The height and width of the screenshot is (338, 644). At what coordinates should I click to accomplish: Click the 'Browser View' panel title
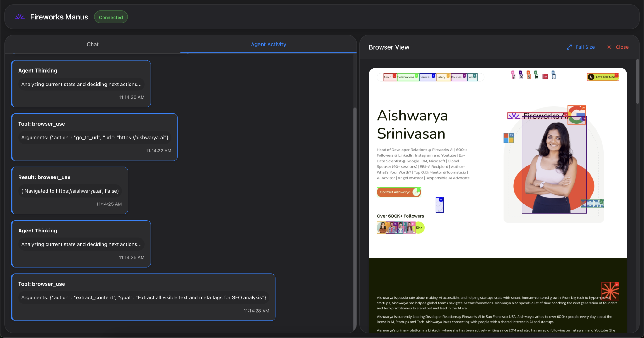(x=389, y=47)
